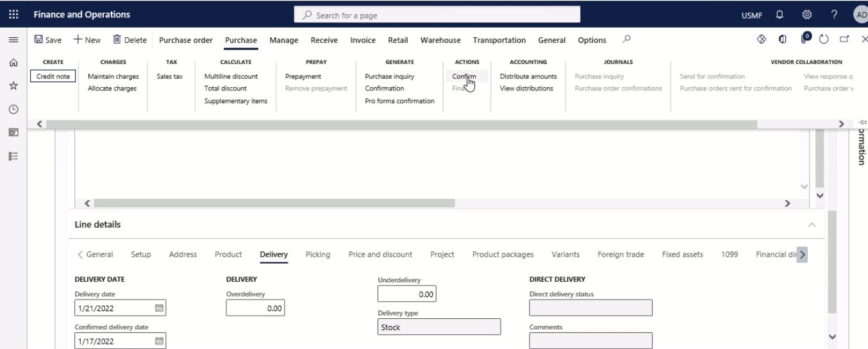Collapse the Line details section
This screenshot has width=868, height=349.
click(812, 225)
